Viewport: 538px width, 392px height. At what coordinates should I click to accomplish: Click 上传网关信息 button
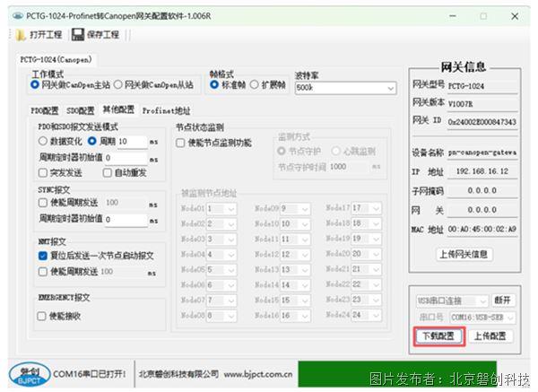pos(464,255)
